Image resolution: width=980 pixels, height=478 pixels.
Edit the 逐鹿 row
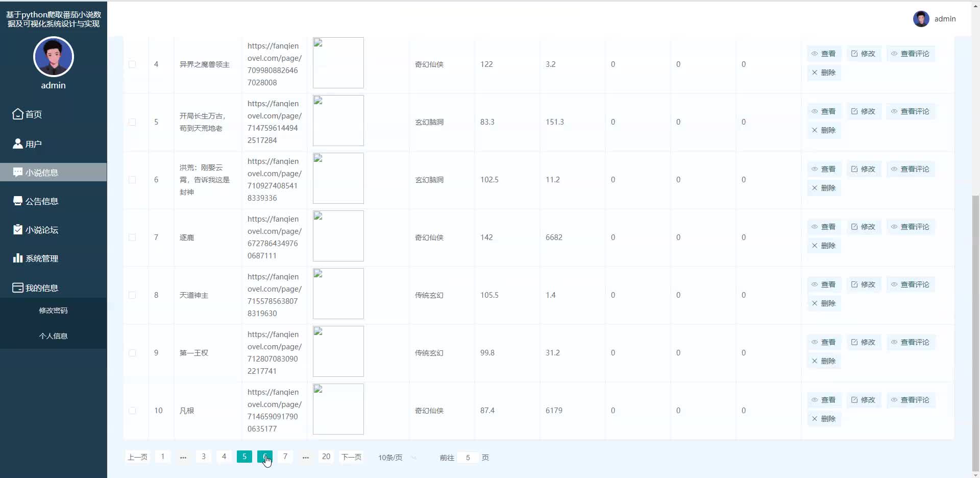864,227
